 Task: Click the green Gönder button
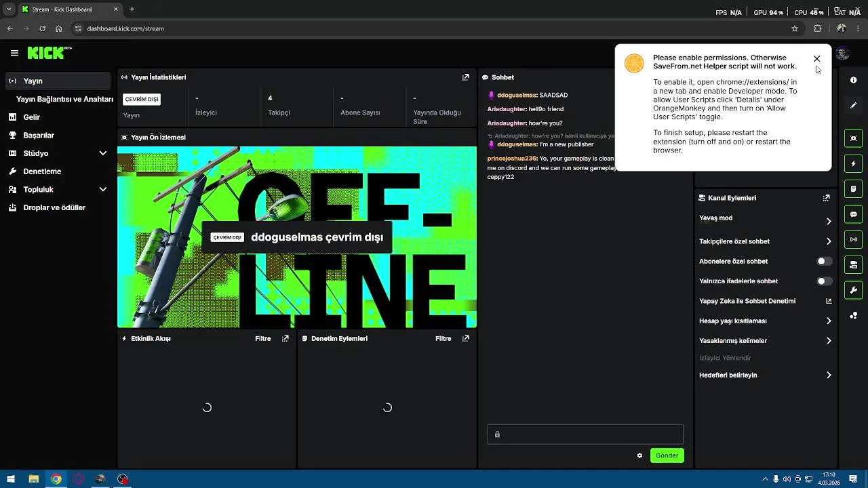point(667,455)
